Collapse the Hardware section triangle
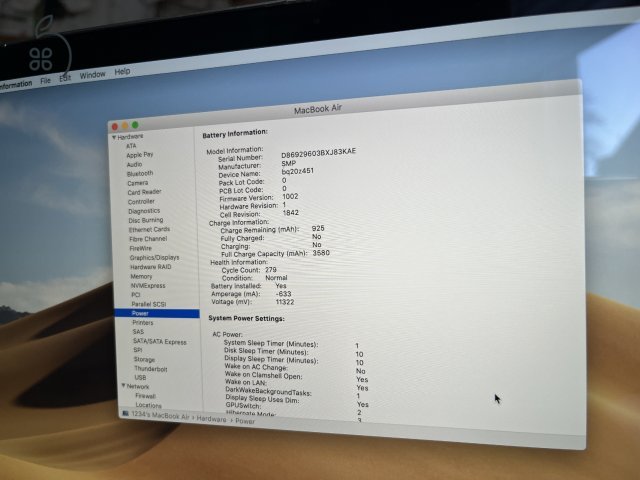 (x=114, y=137)
